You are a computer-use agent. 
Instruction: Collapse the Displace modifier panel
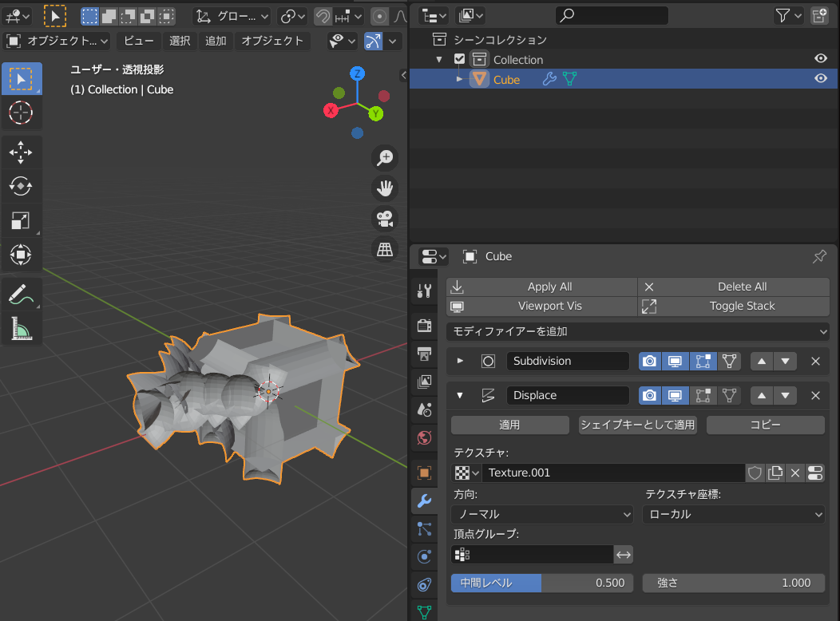click(460, 395)
